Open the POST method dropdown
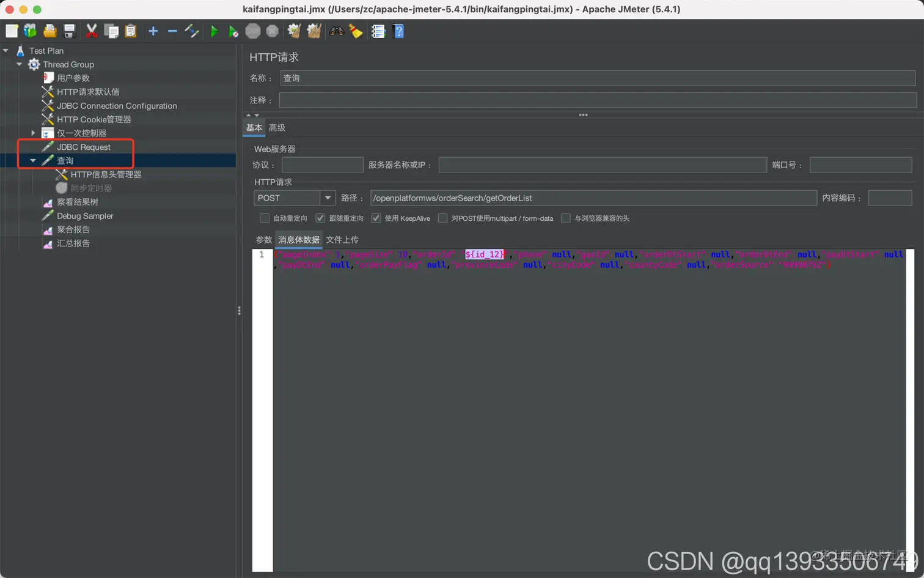Image resolution: width=924 pixels, height=578 pixels. 328,198
